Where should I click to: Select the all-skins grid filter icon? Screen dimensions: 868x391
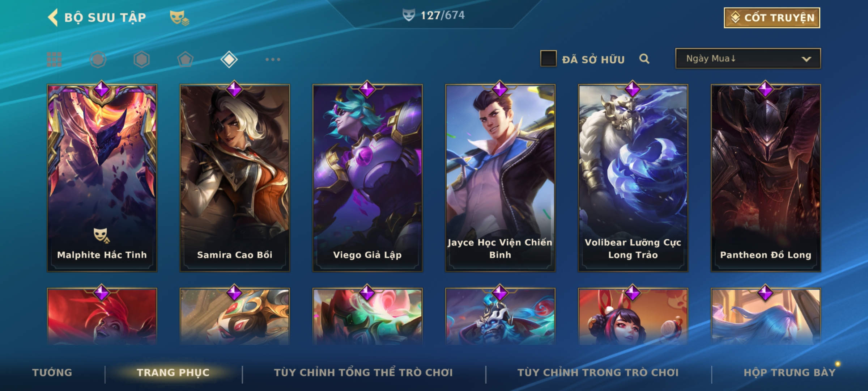click(54, 59)
